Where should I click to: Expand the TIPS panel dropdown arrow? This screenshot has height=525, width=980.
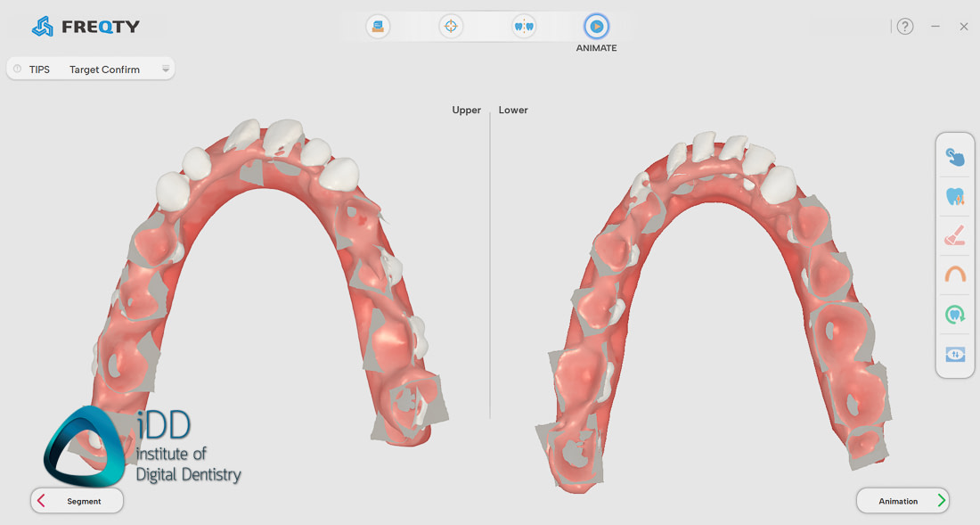[x=166, y=69]
